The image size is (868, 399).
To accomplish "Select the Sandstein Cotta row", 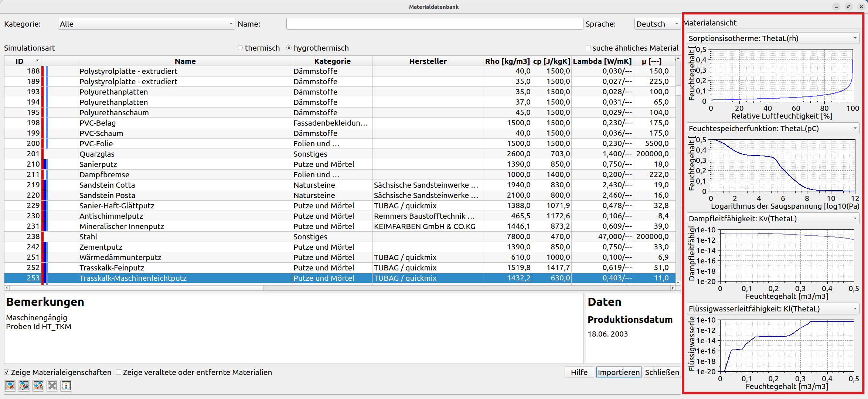I will [340, 185].
